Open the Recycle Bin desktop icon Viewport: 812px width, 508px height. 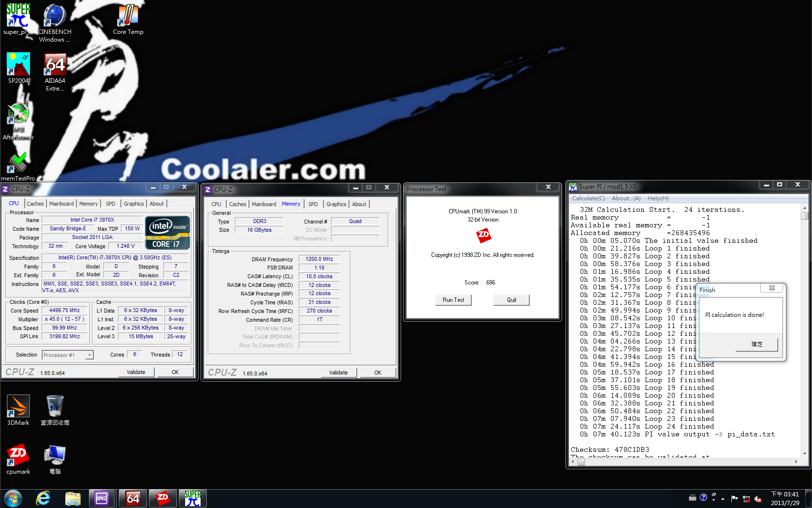coord(55,410)
